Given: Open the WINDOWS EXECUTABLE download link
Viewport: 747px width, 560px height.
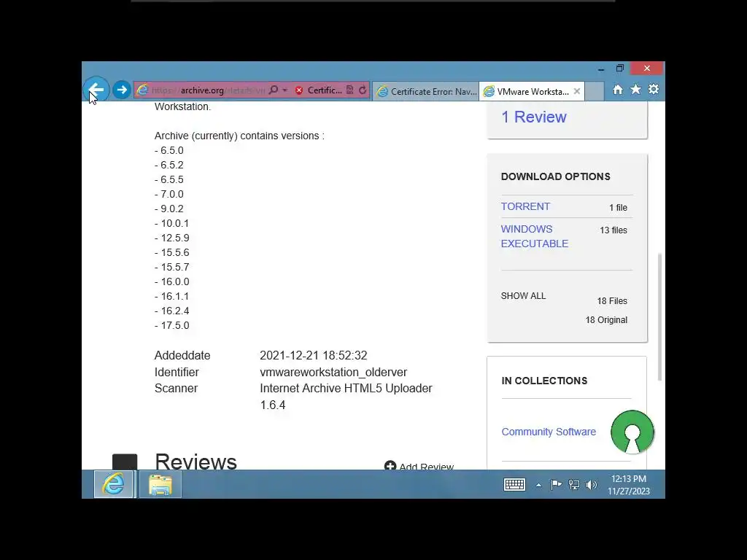Looking at the screenshot, I should (534, 236).
